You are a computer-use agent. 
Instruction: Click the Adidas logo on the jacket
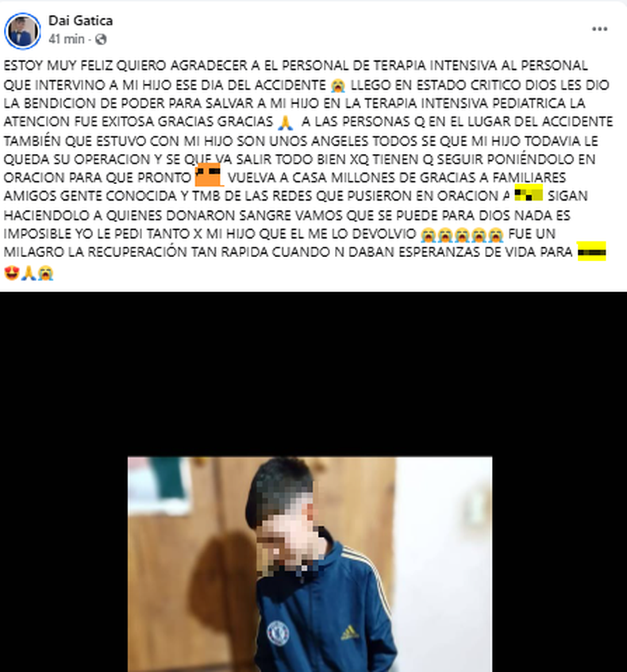[x=350, y=632]
